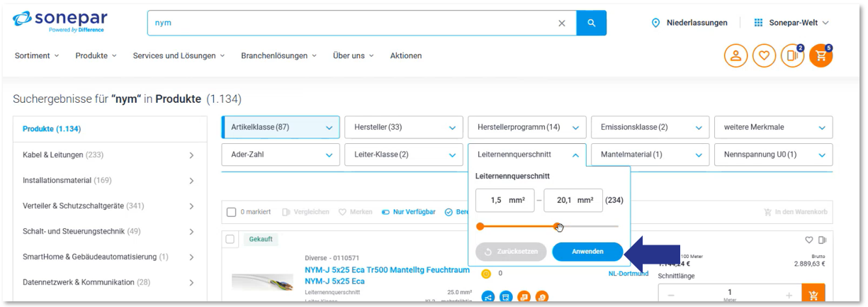
Task: Collapse the Leiternennquerschnitt filter dropdown
Action: (527, 155)
